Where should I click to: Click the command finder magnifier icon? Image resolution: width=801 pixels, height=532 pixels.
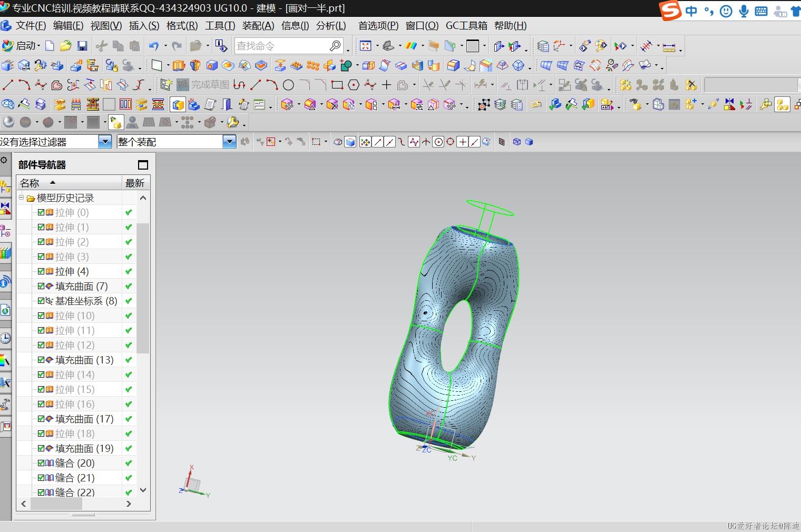click(x=335, y=46)
